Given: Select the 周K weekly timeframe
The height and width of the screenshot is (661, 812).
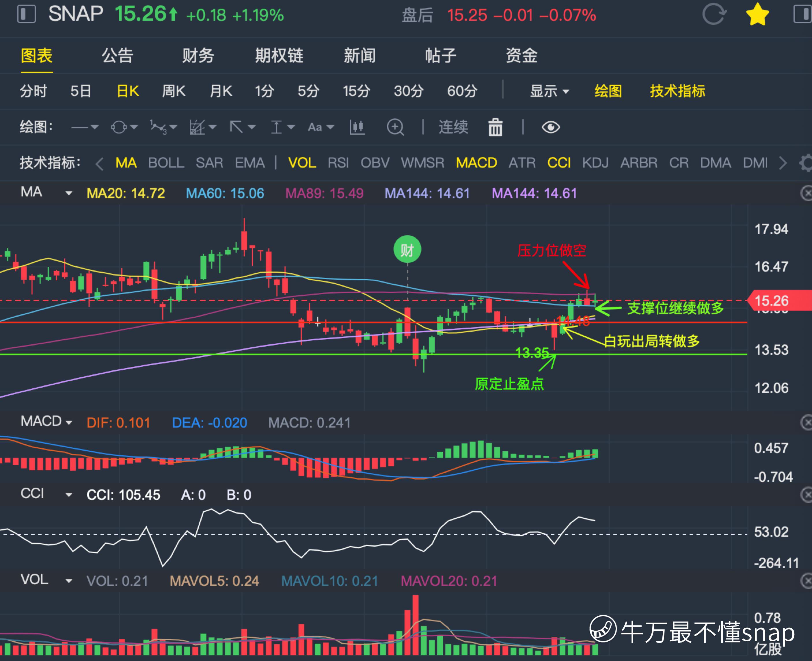Looking at the screenshot, I should click(x=174, y=91).
